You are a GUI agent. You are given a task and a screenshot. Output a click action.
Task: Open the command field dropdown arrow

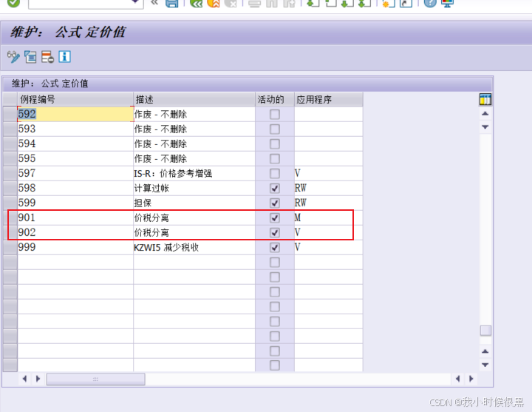(135, 2)
